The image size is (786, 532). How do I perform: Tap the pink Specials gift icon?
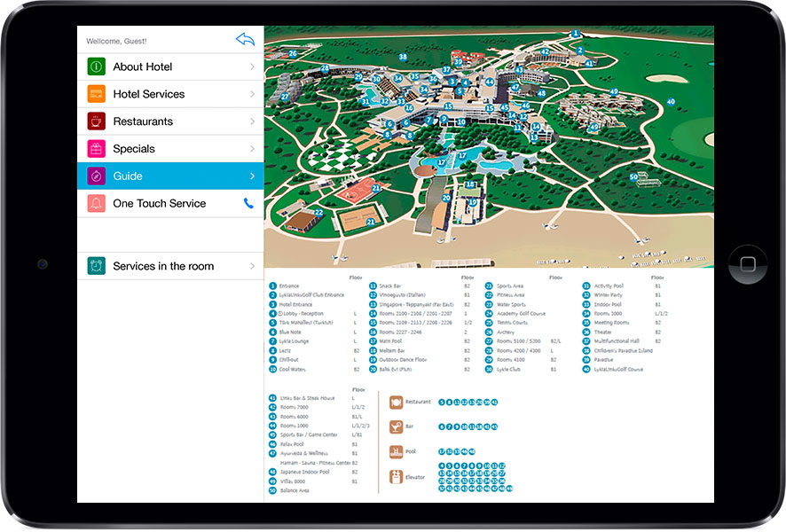[96, 149]
